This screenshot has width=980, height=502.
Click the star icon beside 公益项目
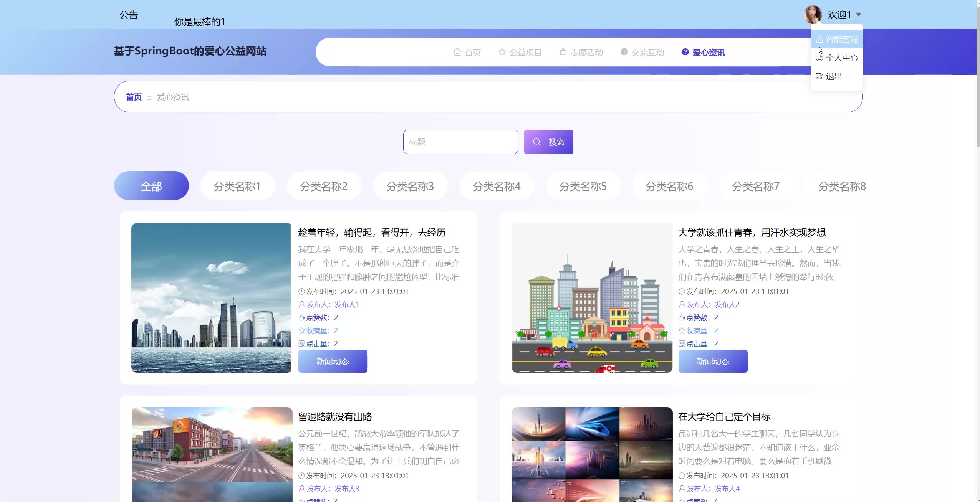point(502,52)
